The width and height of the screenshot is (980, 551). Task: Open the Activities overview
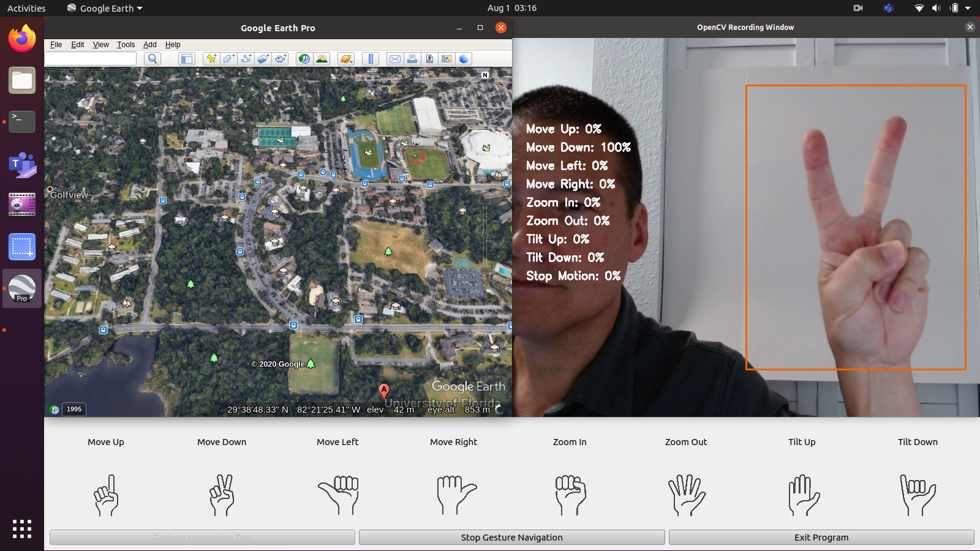coord(26,9)
